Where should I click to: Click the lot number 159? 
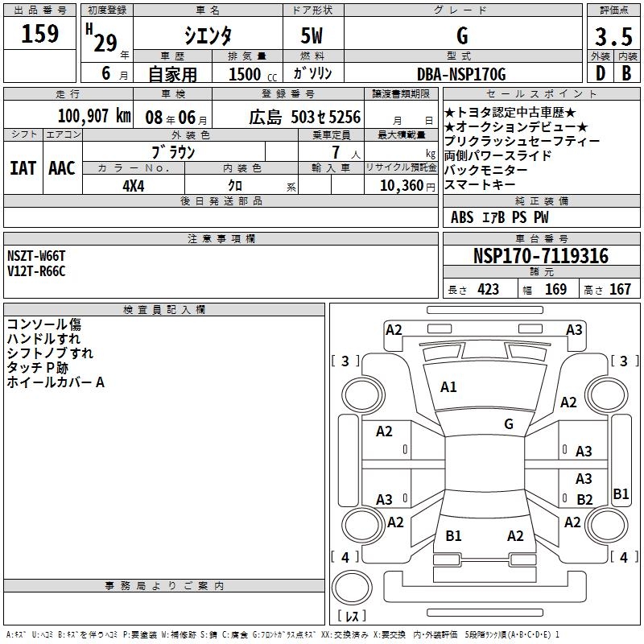pyautogui.click(x=39, y=34)
